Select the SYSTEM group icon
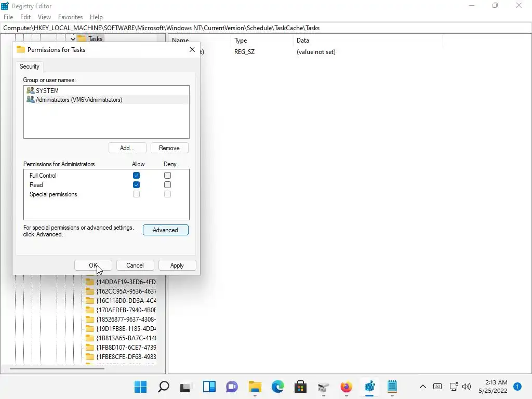 coord(31,90)
